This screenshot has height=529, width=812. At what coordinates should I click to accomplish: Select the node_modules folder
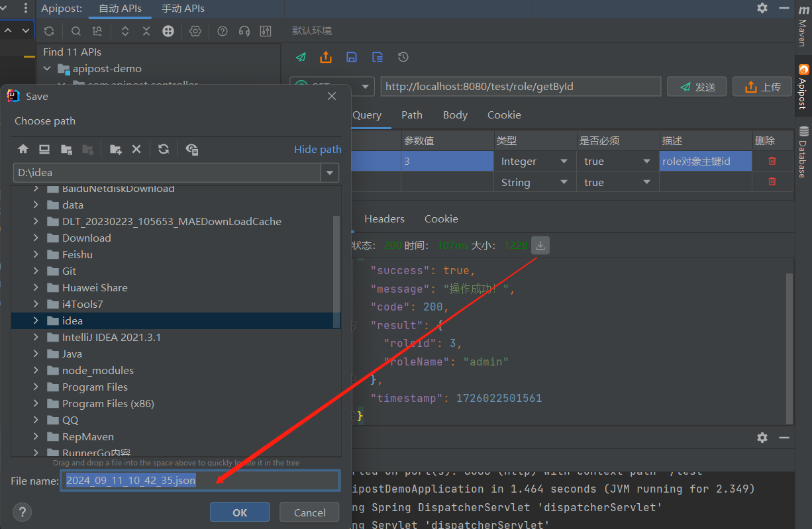pyautogui.click(x=98, y=371)
